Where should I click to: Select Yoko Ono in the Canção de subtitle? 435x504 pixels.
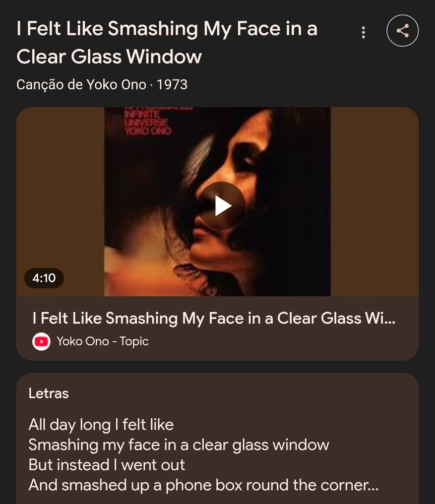click(x=116, y=85)
